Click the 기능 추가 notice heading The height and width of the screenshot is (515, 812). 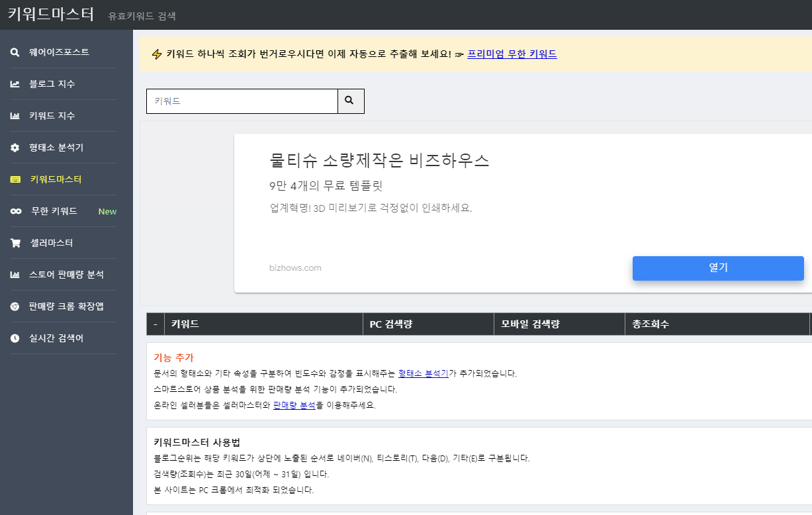click(173, 357)
